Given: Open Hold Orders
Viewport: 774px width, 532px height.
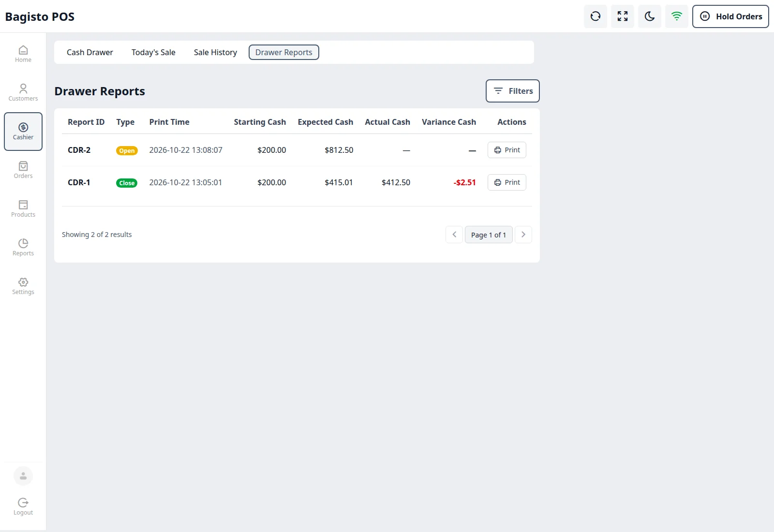Looking at the screenshot, I should [730, 16].
